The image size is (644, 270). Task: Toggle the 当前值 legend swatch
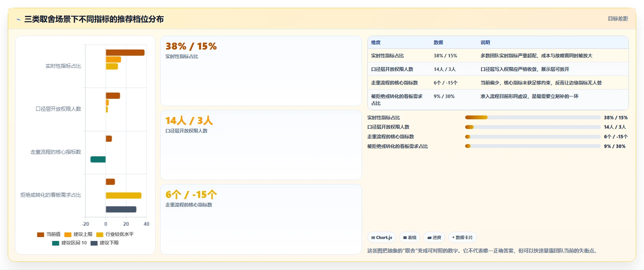pyautogui.click(x=40, y=234)
